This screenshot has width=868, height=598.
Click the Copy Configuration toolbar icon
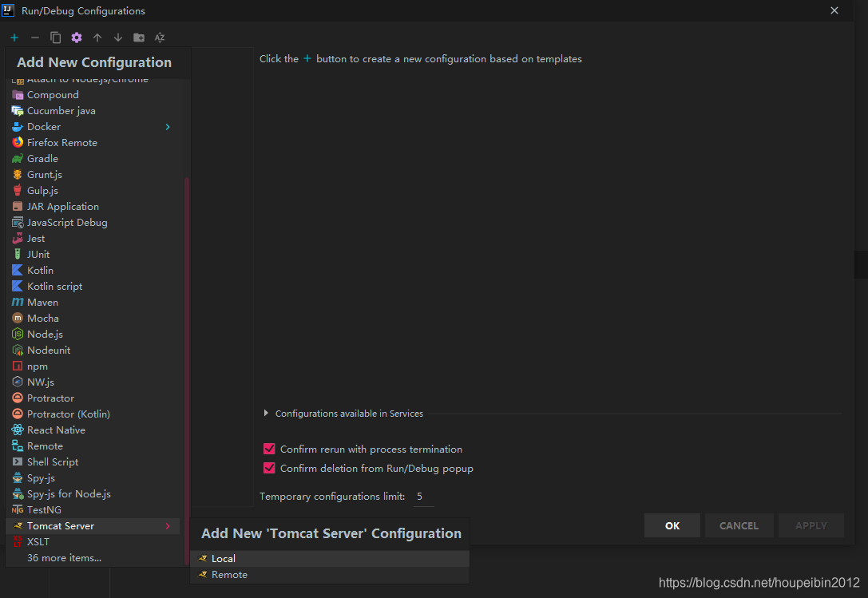pyautogui.click(x=55, y=38)
